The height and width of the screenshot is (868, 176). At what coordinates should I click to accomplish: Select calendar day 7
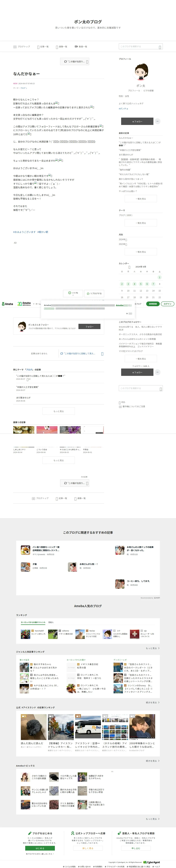[x=153, y=284]
